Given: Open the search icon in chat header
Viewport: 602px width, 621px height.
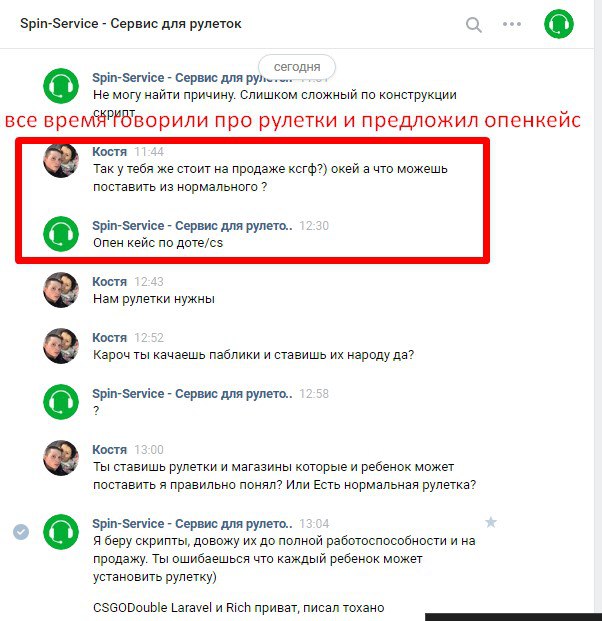Looking at the screenshot, I should (474, 25).
